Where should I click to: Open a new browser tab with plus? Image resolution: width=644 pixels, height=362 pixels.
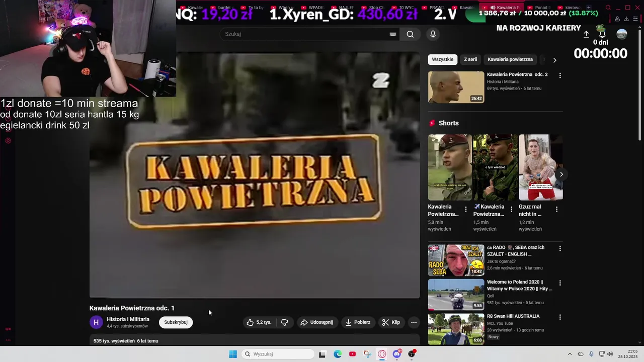pos(589,8)
